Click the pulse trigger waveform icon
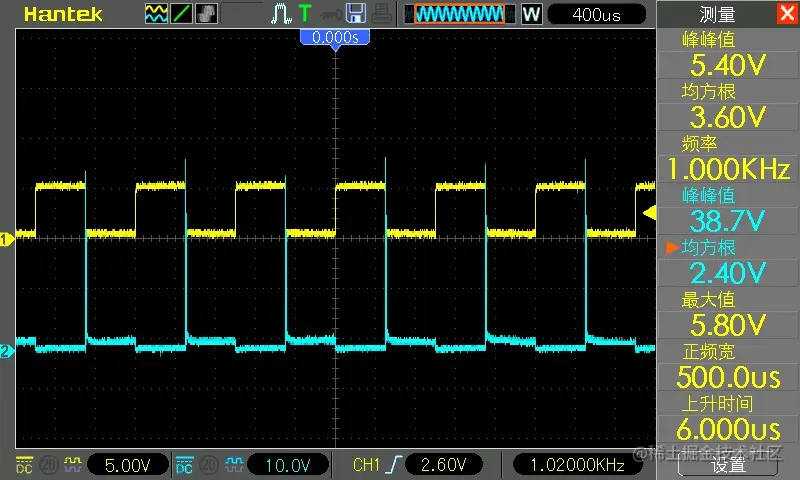This screenshot has width=800, height=480. pyautogui.click(x=281, y=14)
